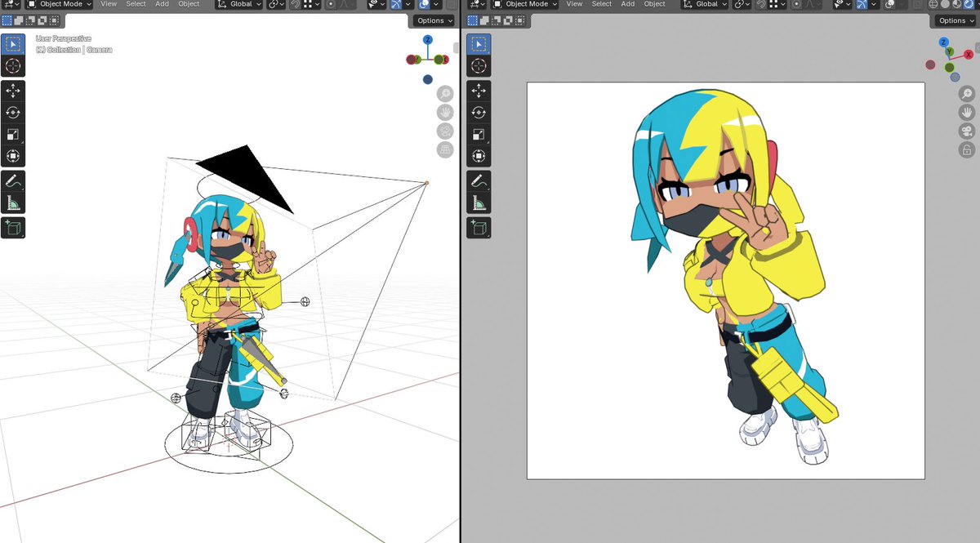
Task: Choose the Move tool in right viewport toolbar
Action: 479,91
